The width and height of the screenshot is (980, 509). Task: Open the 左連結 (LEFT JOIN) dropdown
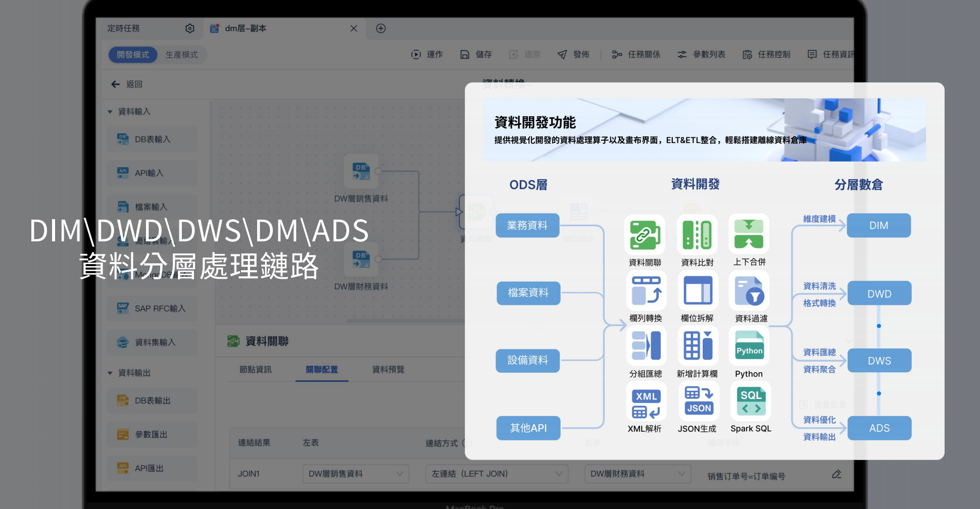point(497,474)
